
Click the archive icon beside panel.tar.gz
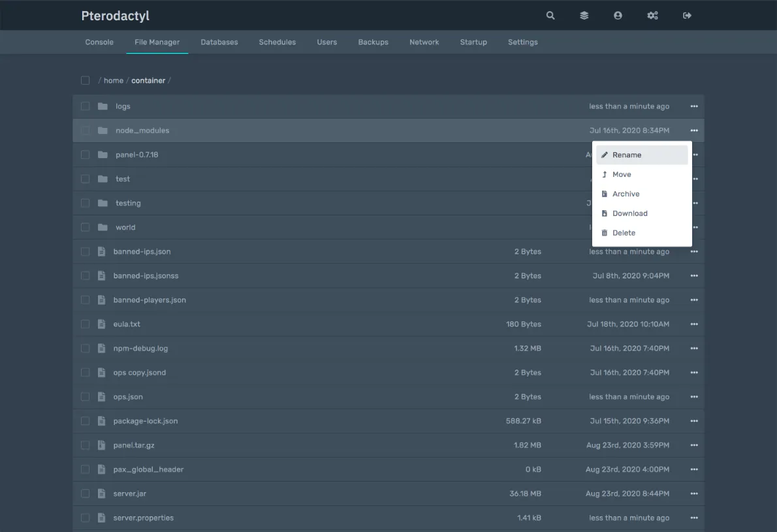point(102,445)
